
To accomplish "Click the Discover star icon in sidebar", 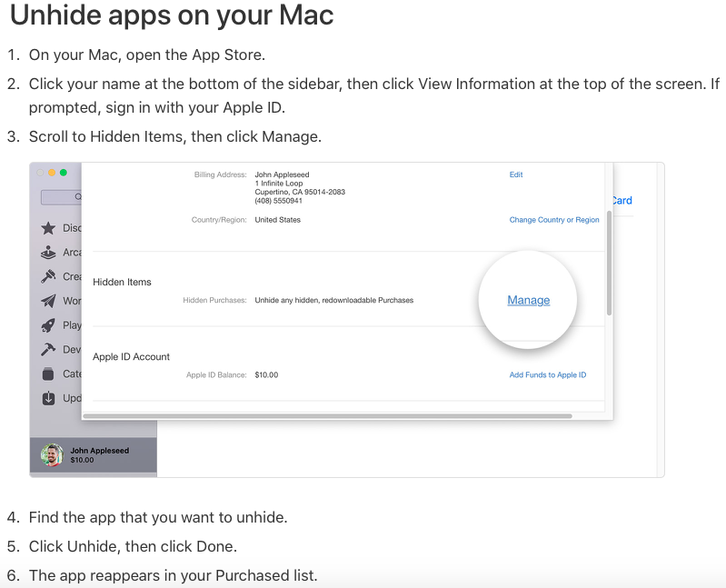I will coord(48,228).
